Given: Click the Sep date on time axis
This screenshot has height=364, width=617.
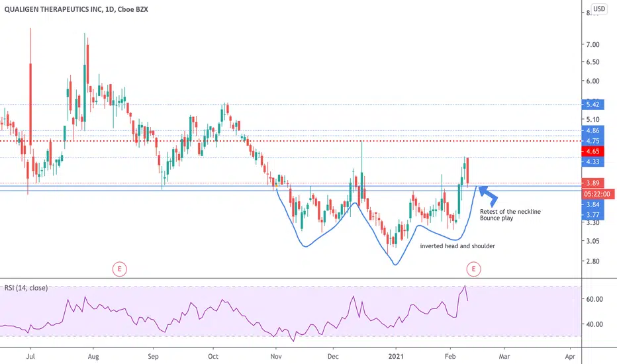Looking at the screenshot, I should 153,357.
